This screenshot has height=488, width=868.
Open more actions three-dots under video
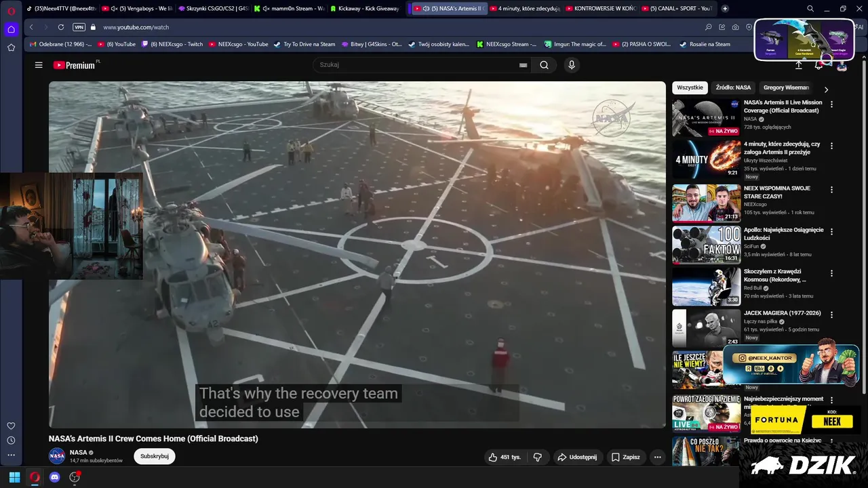(657, 457)
